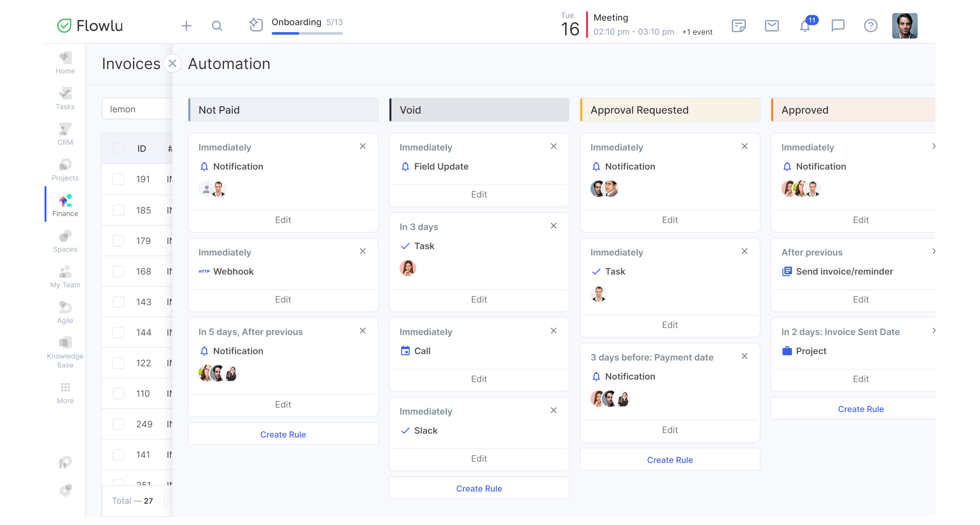Create Rule in Not Paid column
Image resolution: width=980 pixels, height=525 pixels.
tap(283, 434)
